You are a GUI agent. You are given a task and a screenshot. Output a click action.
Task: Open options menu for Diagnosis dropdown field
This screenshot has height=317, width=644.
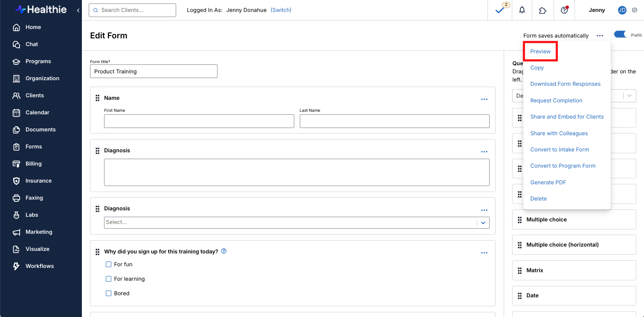(x=484, y=210)
